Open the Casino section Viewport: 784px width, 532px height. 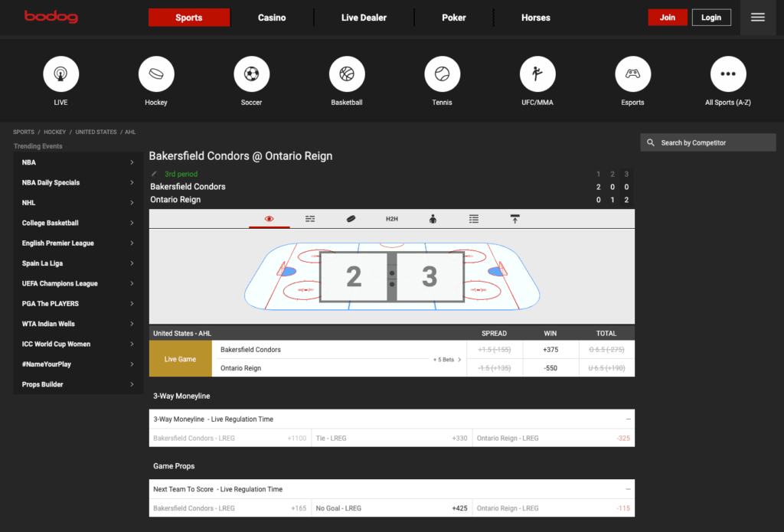coord(272,18)
